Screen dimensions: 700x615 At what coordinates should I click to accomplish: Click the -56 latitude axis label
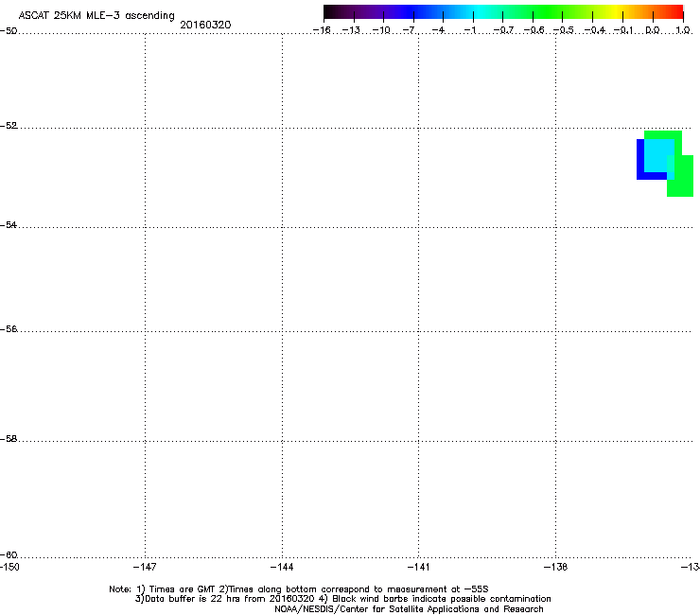pyautogui.click(x=9, y=328)
